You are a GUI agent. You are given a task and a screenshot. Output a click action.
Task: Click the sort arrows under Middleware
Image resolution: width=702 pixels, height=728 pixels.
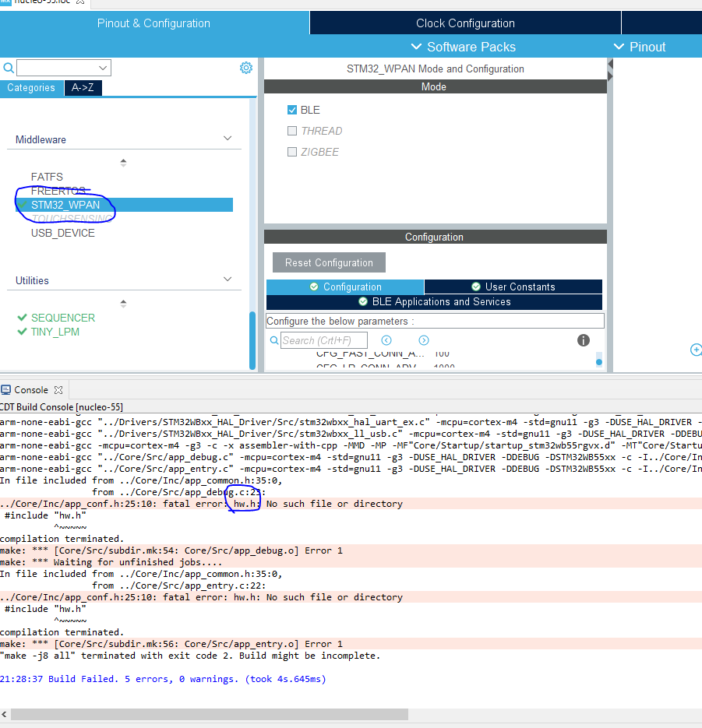tap(123, 163)
